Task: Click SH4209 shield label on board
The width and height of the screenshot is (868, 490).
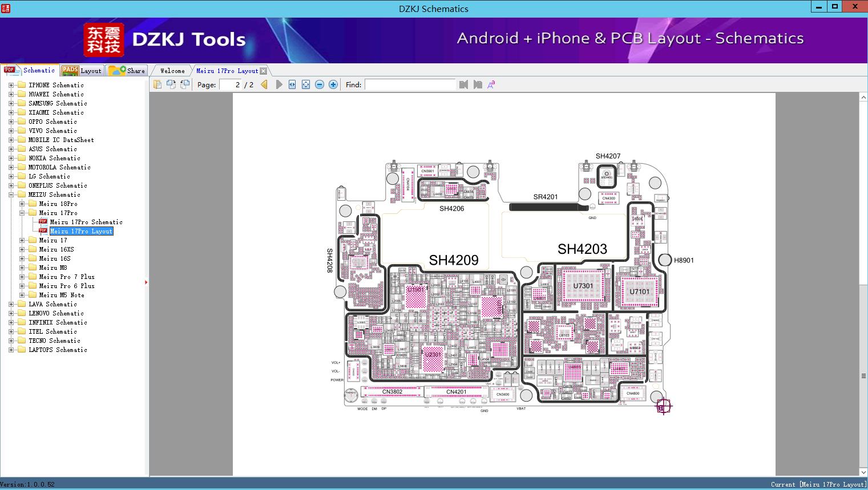Action: click(454, 260)
